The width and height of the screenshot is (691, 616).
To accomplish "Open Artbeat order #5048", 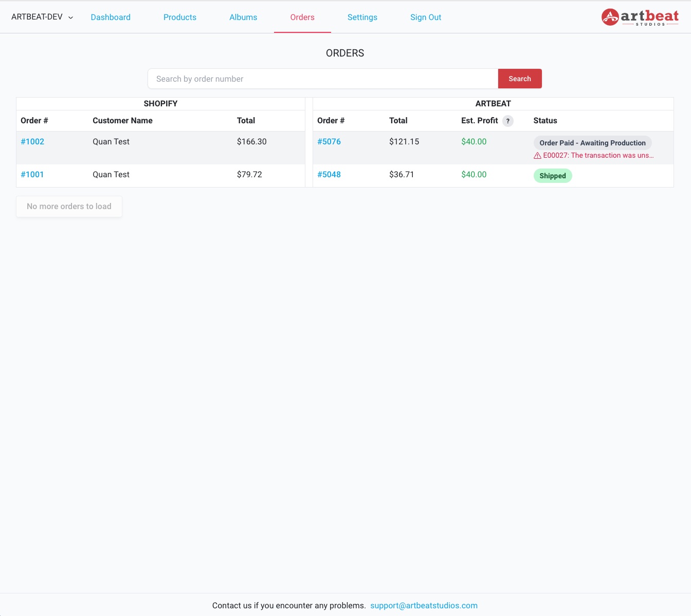I will point(329,175).
